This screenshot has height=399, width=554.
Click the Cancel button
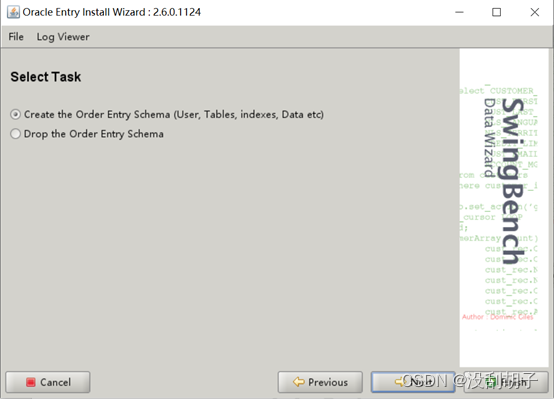48,382
